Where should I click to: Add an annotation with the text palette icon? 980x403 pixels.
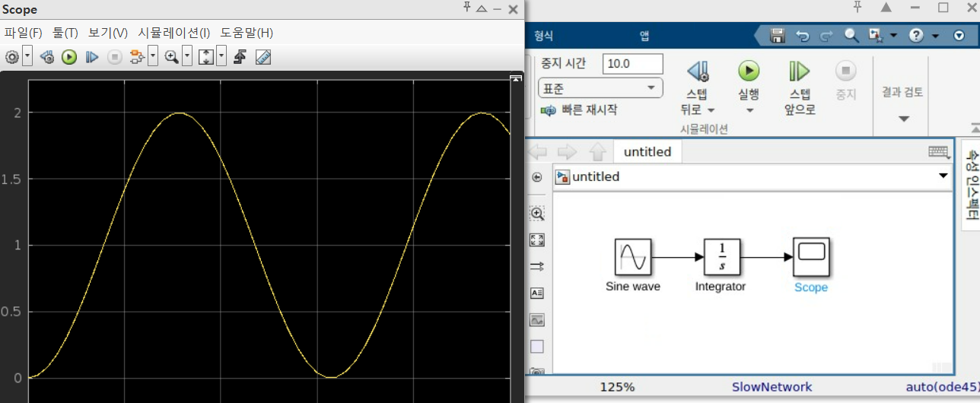point(537,293)
